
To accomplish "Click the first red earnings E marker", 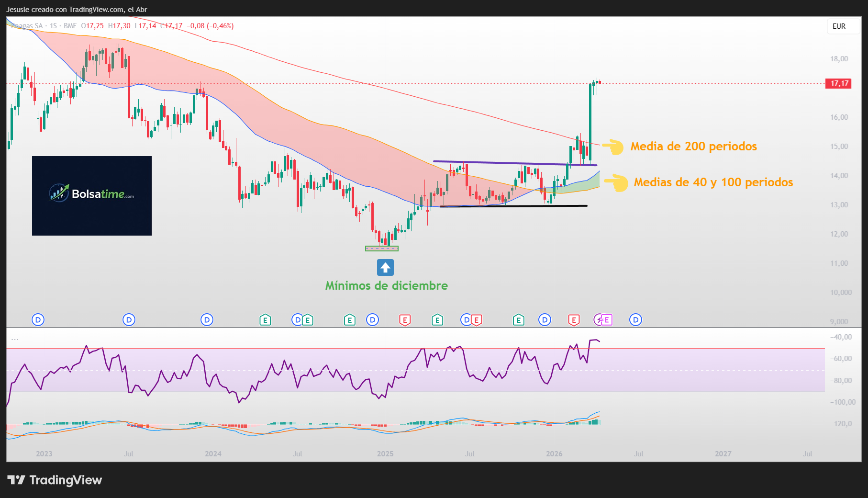I will pyautogui.click(x=405, y=320).
